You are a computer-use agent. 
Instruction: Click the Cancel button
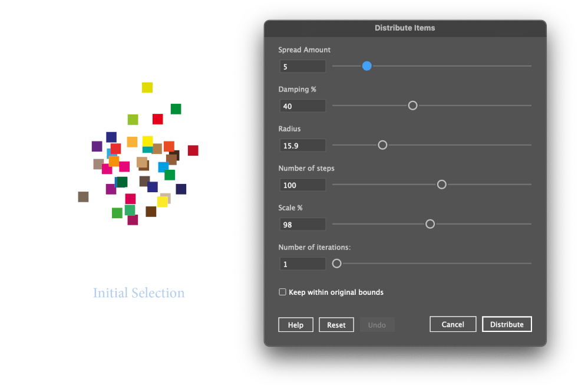pos(452,324)
